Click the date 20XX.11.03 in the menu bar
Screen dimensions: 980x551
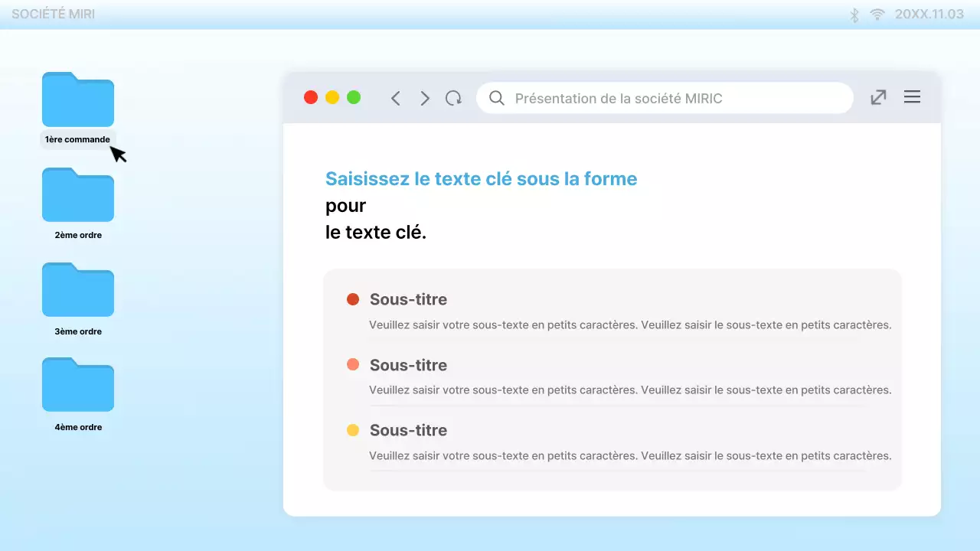(929, 14)
